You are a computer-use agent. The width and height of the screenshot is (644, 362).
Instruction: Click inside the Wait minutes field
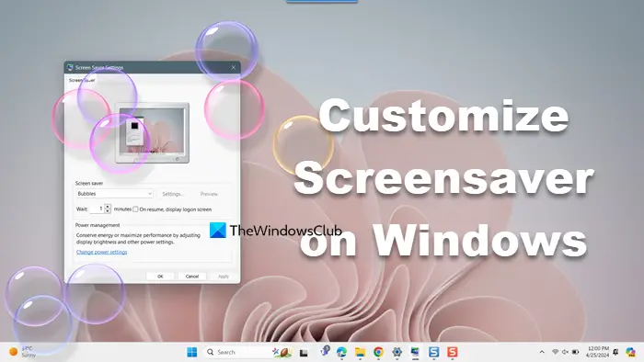pyautogui.click(x=97, y=209)
